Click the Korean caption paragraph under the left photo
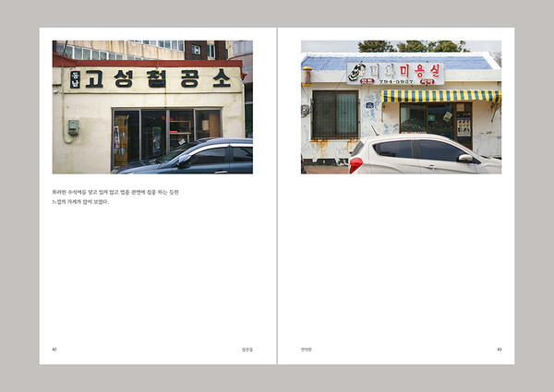This screenshot has height=392, width=554. (115, 196)
